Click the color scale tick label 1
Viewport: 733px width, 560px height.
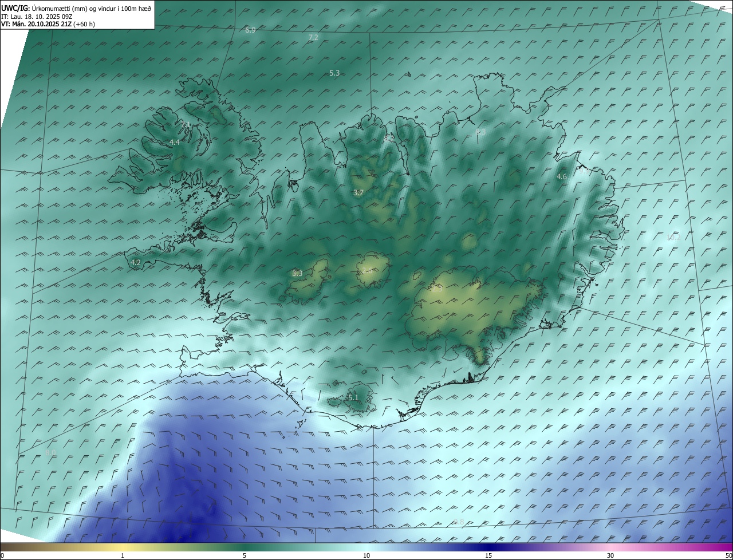point(123,555)
